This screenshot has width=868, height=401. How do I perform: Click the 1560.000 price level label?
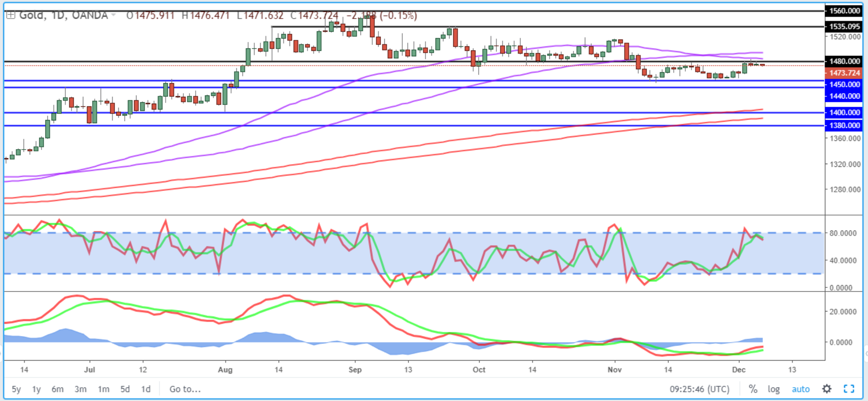pyautogui.click(x=845, y=10)
